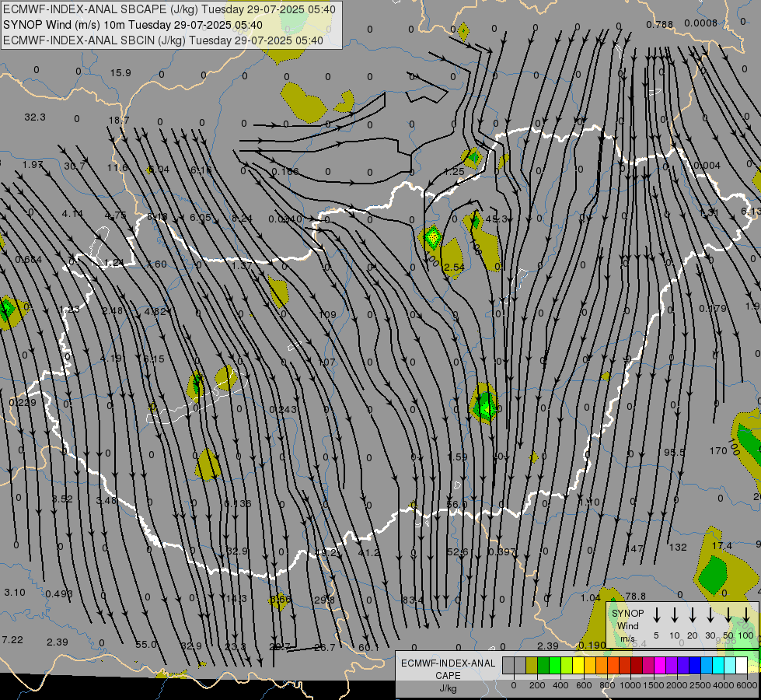Screen dimensions: 761x700
Task: Click the 83.4 grid value
Action: [x=413, y=600]
